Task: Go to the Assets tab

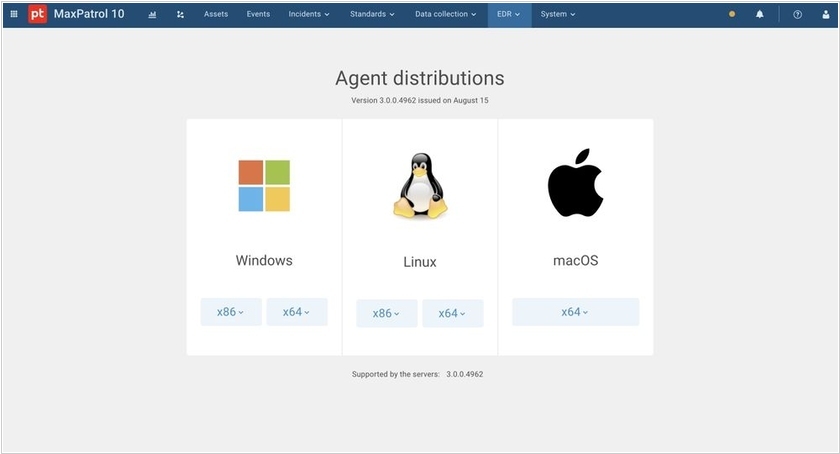Action: click(216, 14)
